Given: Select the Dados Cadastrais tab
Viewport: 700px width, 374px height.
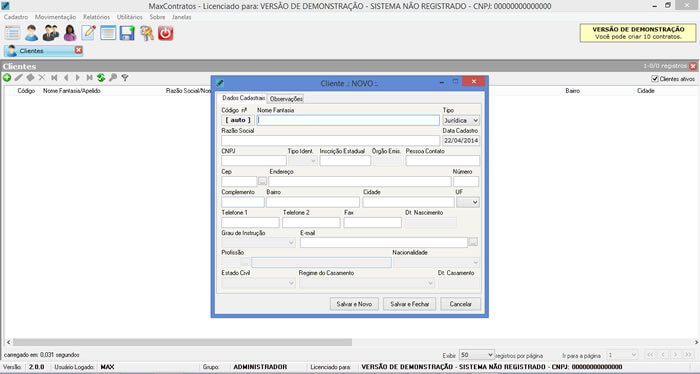Looking at the screenshot, I should 243,98.
